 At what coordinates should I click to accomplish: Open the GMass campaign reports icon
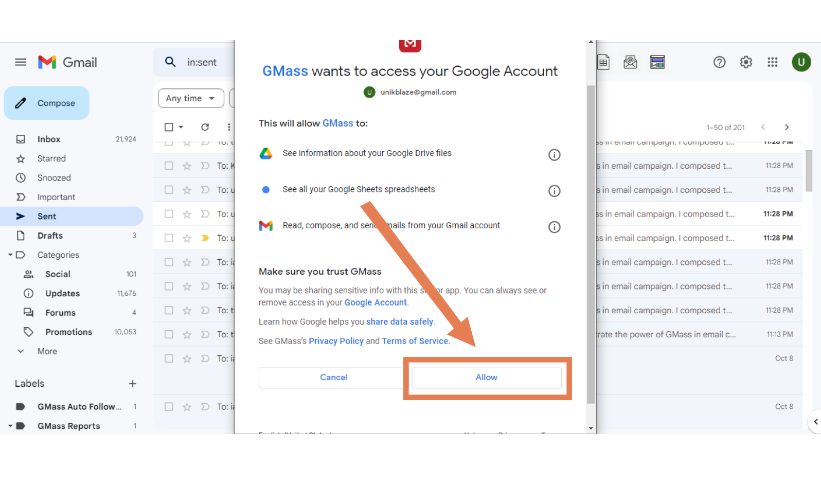point(657,62)
